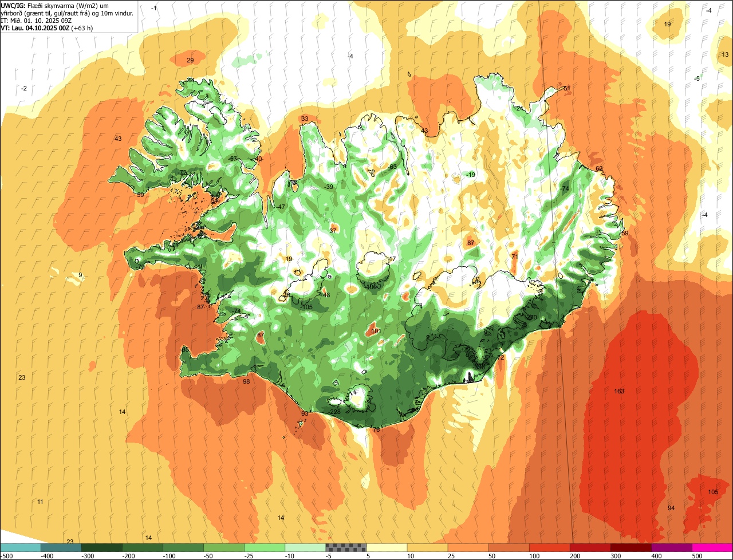733x560 pixels.
Task: Select the 50 to 100 dark orange swatch
Action: pyautogui.click(x=509, y=547)
